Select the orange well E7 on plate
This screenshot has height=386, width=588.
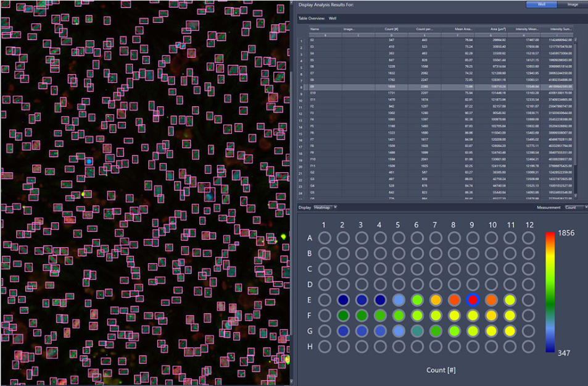pyautogui.click(x=436, y=300)
